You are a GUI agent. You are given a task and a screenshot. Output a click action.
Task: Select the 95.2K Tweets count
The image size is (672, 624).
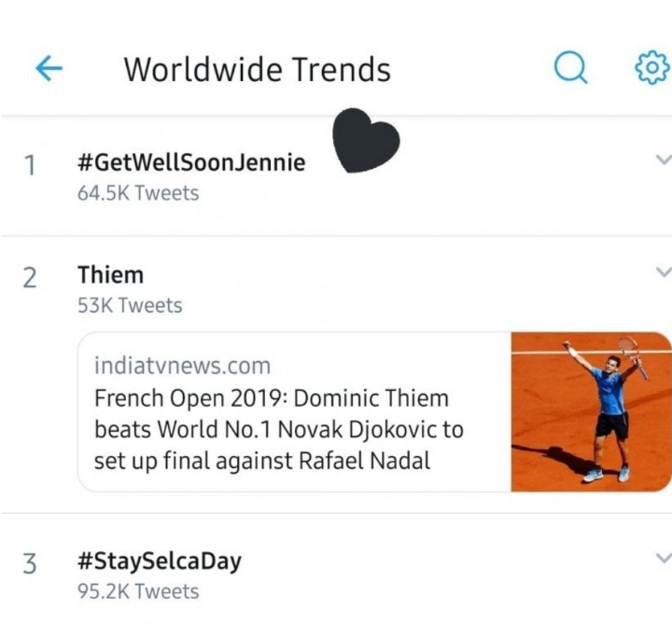coord(138,591)
